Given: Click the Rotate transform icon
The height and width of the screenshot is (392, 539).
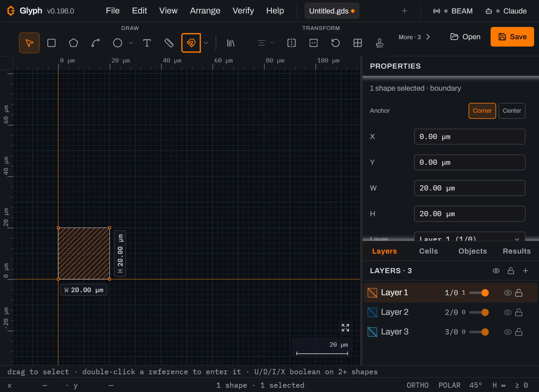Looking at the screenshot, I should 336,43.
